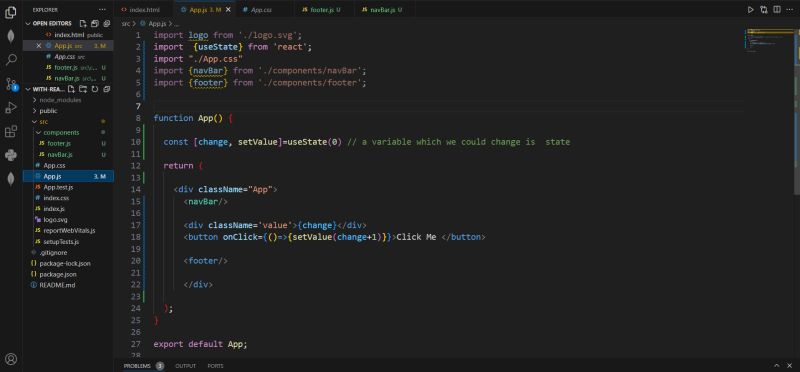The width and height of the screenshot is (800, 372).
Task: Collapse the components folder
Action: 38,133
